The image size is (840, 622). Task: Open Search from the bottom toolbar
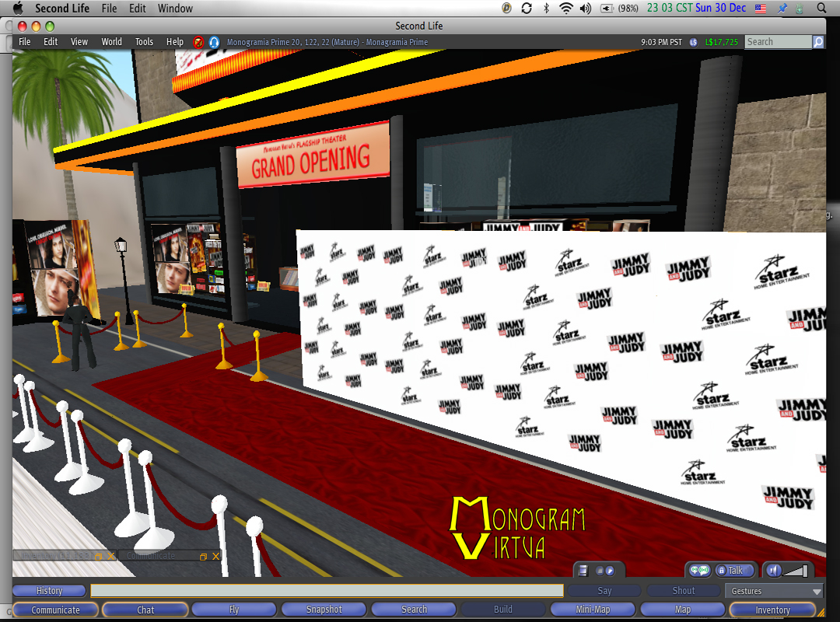[414, 609]
